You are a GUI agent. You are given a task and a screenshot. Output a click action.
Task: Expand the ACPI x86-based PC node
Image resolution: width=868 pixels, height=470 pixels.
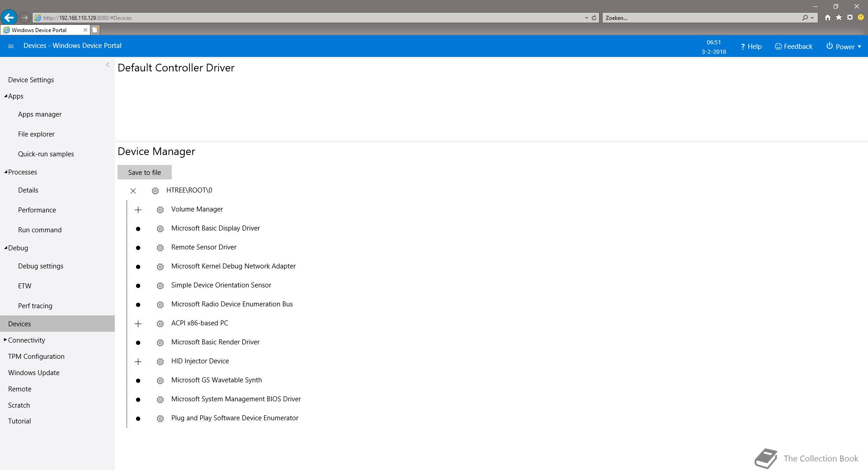click(x=138, y=324)
